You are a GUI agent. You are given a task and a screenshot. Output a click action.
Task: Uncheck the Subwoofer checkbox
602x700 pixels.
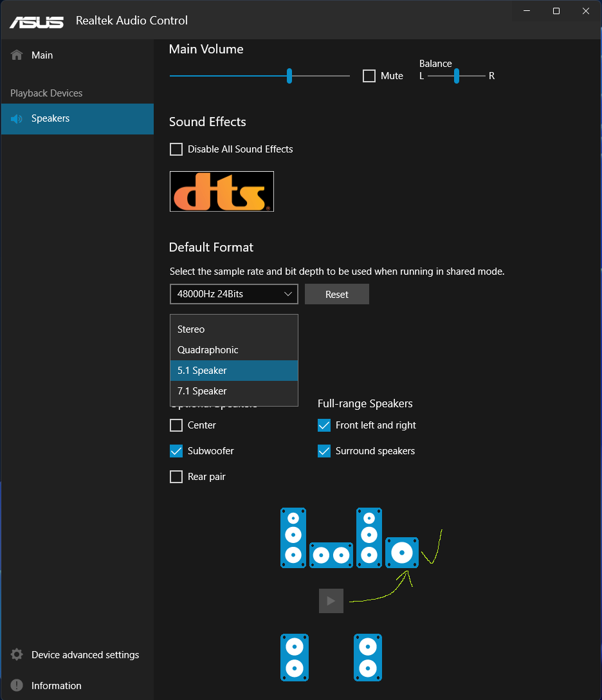[x=176, y=451]
